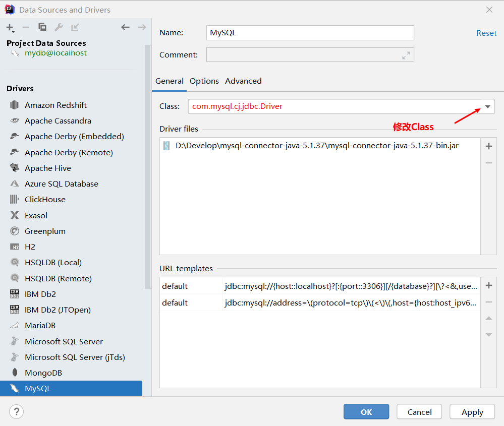The image size is (504, 426).
Task: Close the Data Sources and Drivers dialog
Action: click(489, 10)
